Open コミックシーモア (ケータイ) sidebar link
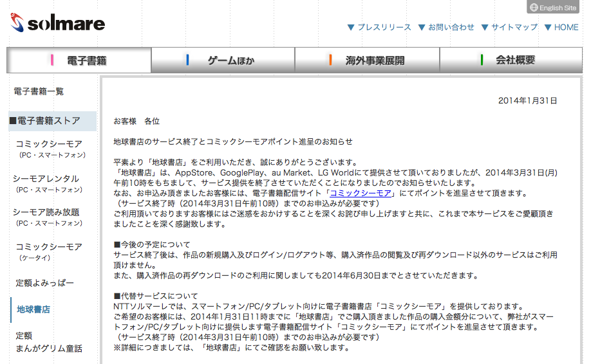Viewport: 591px width, 364px height. (49, 252)
